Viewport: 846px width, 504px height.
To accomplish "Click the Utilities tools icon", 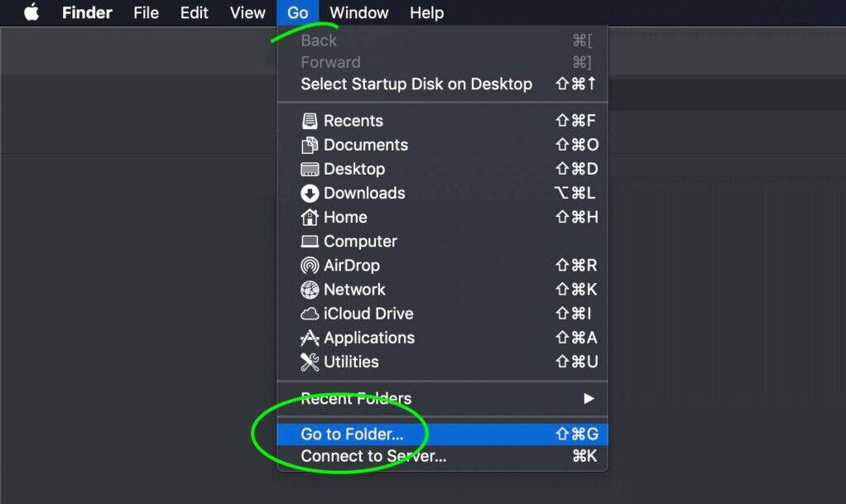I will pyautogui.click(x=310, y=362).
